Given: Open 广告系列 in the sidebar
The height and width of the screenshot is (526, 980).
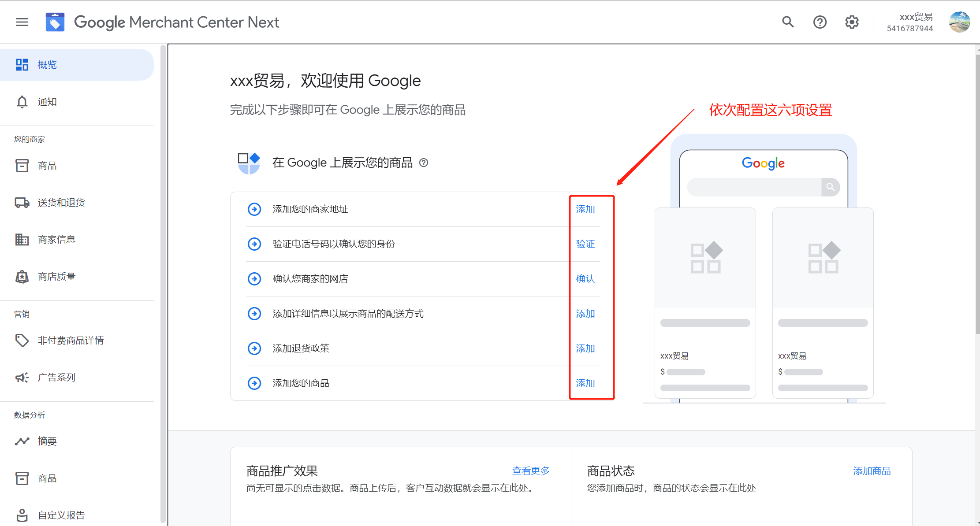Looking at the screenshot, I should tap(77, 378).
